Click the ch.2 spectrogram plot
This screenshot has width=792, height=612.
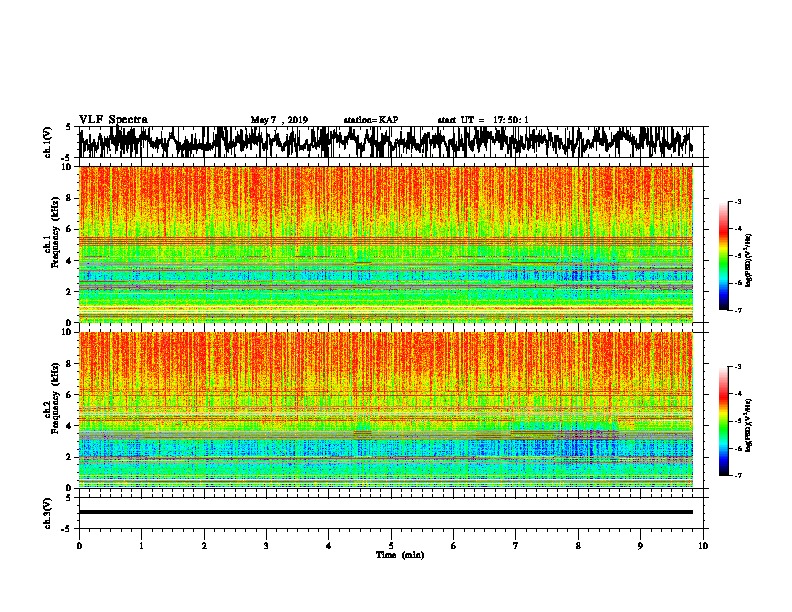pyautogui.click(x=385, y=410)
